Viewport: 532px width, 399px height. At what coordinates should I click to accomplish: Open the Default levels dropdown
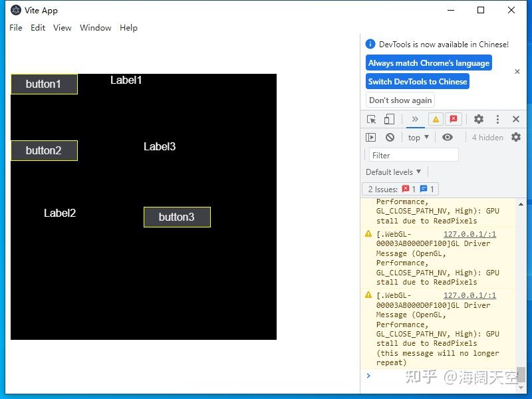tap(393, 172)
